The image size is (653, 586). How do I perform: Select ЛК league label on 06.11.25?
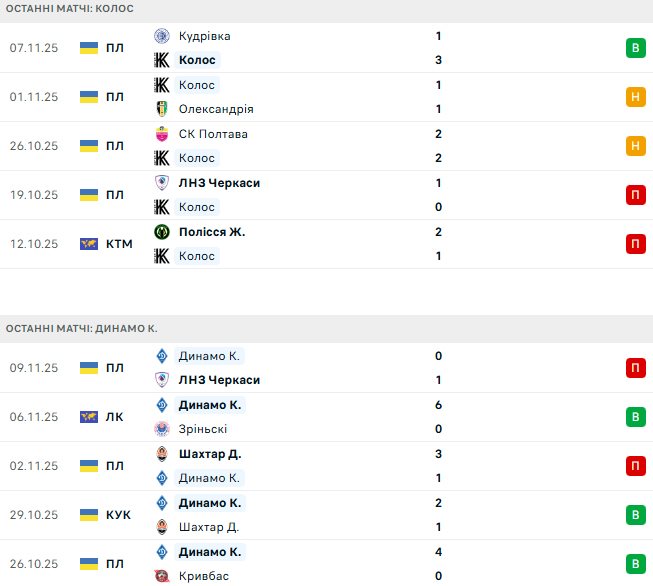click(x=115, y=417)
